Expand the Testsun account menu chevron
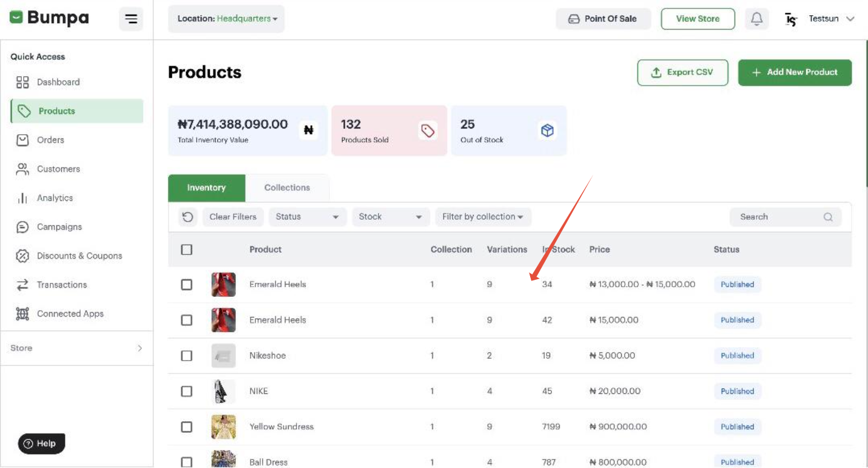 point(850,19)
